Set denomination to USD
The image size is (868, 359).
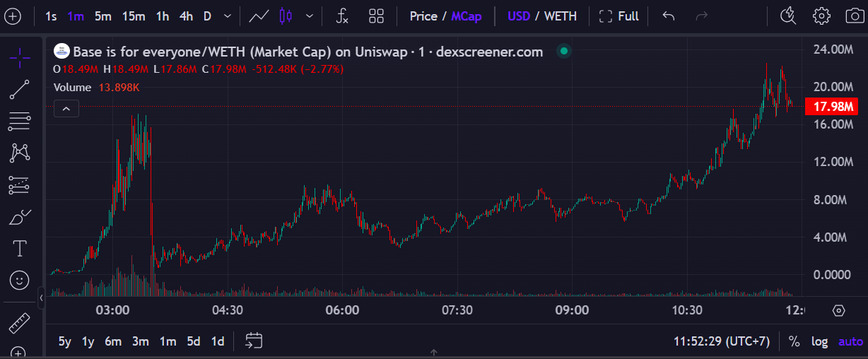[x=519, y=16]
